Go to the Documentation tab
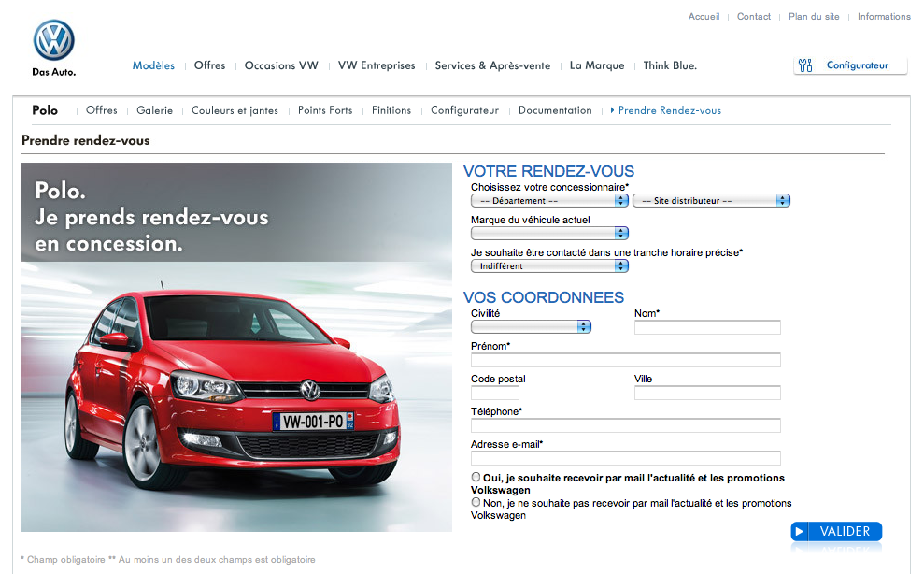 point(555,110)
